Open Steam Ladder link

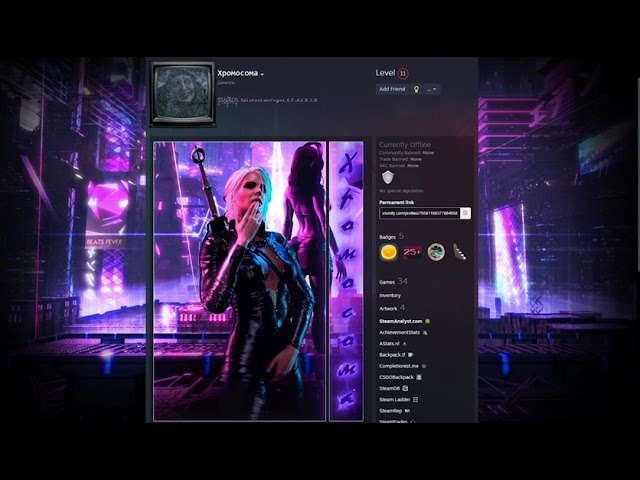(x=394, y=400)
